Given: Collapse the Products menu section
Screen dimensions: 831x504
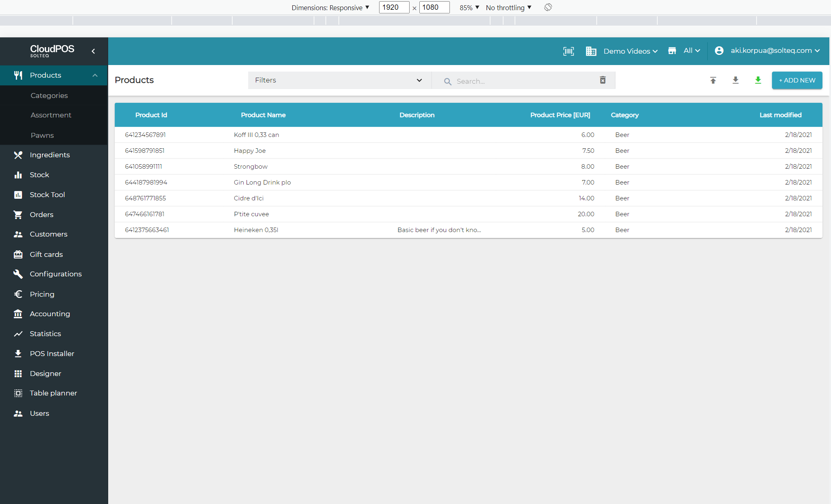Looking at the screenshot, I should click(x=95, y=76).
